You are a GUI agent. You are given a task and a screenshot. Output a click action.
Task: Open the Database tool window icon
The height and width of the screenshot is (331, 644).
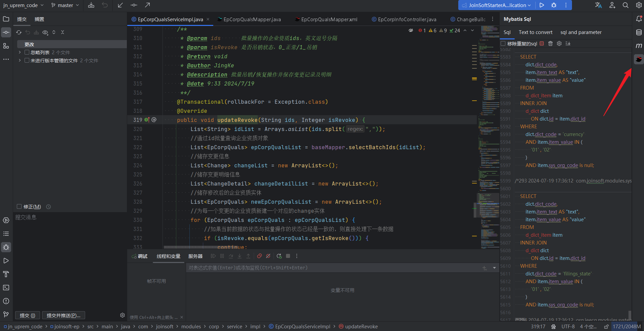pyautogui.click(x=639, y=32)
